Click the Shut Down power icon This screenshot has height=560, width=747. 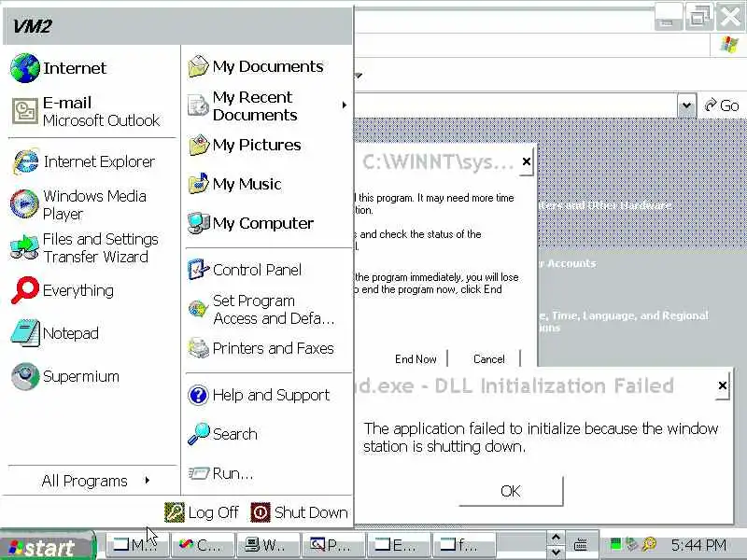pos(261,512)
